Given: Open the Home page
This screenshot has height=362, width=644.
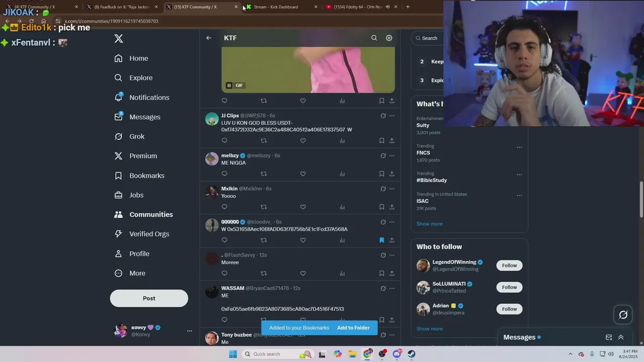Looking at the screenshot, I should click(x=132, y=58).
